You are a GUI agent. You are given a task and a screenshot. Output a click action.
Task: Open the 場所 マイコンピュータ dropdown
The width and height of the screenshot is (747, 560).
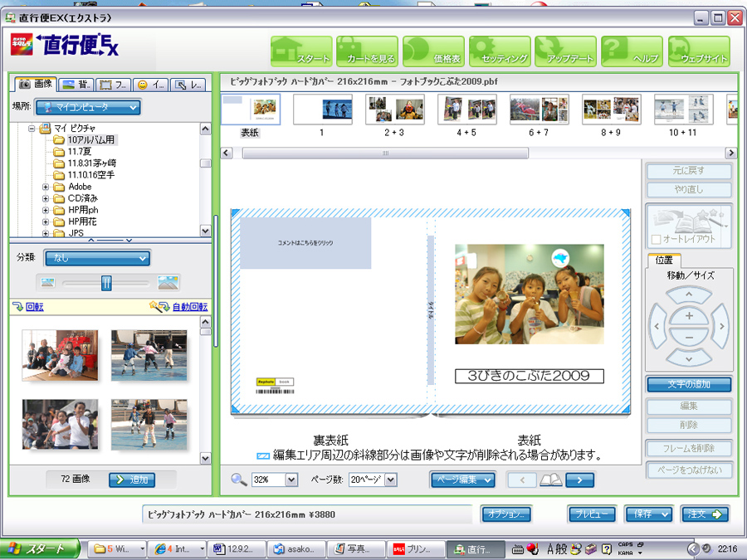click(x=87, y=106)
